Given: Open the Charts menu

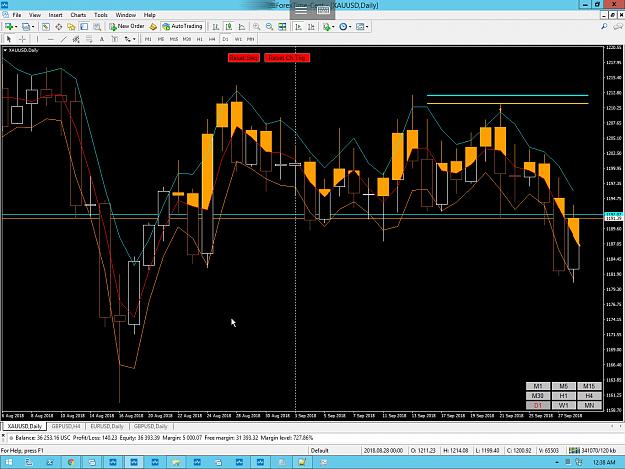Looking at the screenshot, I should (x=78, y=15).
